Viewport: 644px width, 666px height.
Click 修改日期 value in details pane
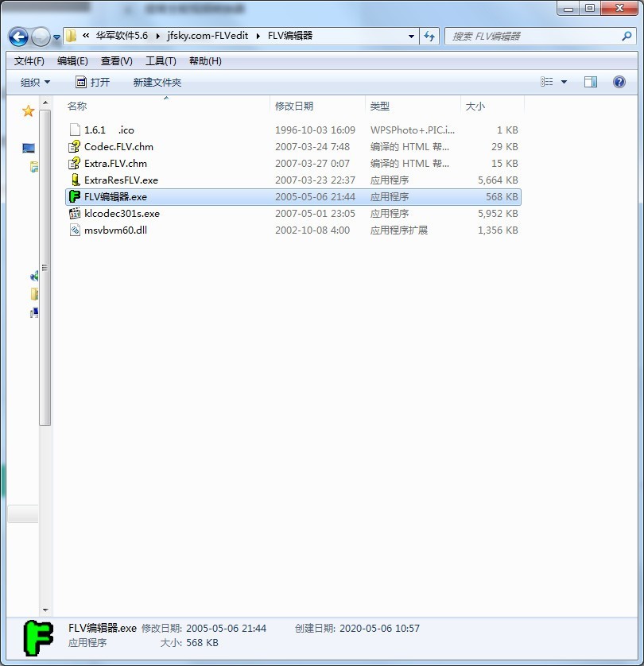226,628
